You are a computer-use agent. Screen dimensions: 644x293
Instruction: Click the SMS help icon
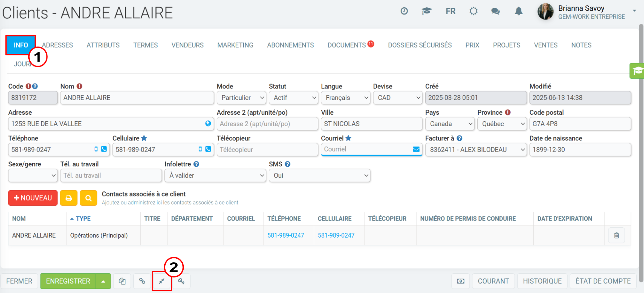click(x=287, y=164)
